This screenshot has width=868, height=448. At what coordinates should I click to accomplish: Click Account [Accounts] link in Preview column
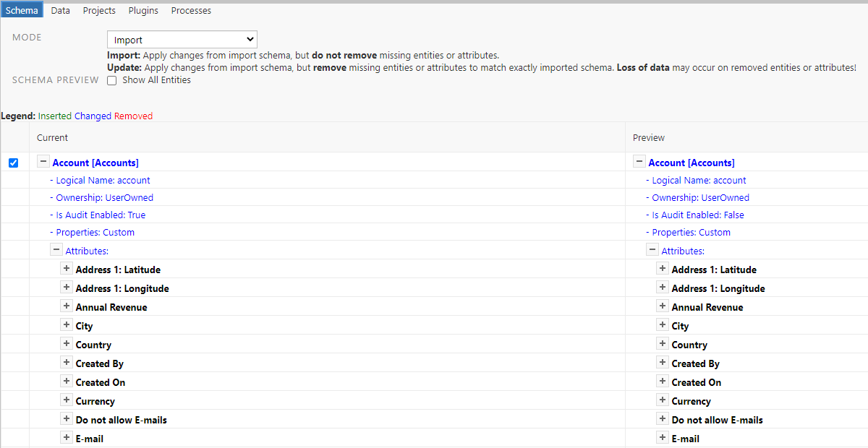(x=691, y=163)
